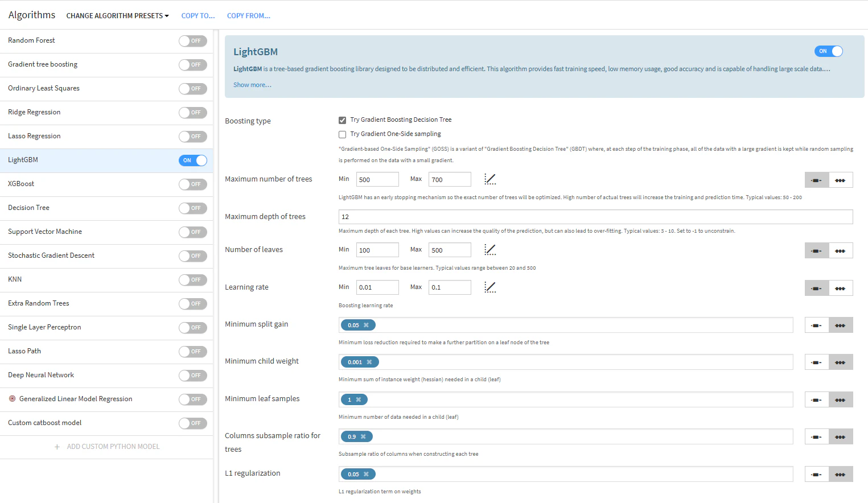
Task: Select explicit values mode for Minimum child weight
Action: click(841, 362)
